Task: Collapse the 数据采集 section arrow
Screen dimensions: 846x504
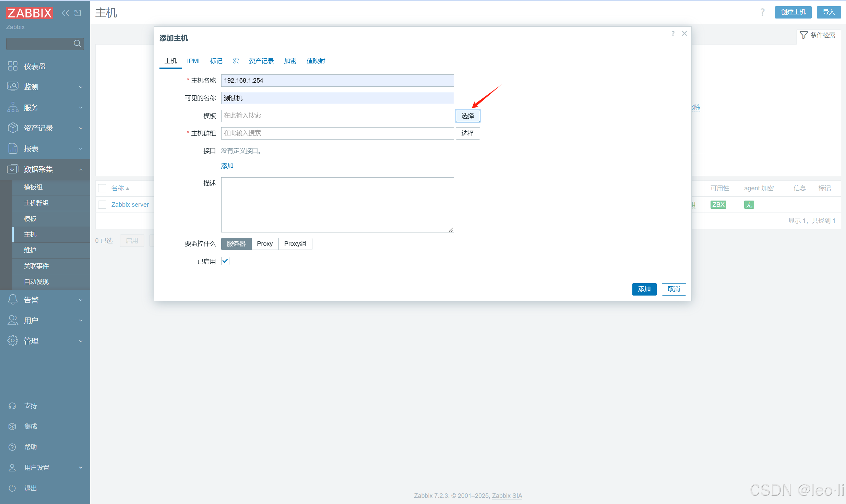Action: (x=81, y=169)
